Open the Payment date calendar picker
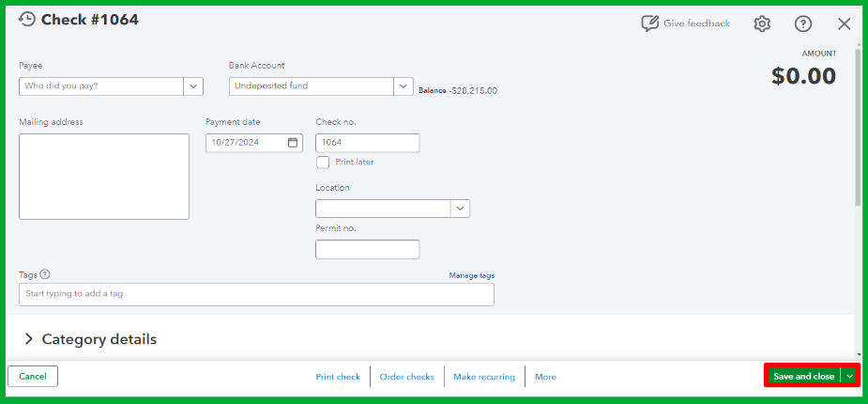The height and width of the screenshot is (404, 868). [x=292, y=143]
